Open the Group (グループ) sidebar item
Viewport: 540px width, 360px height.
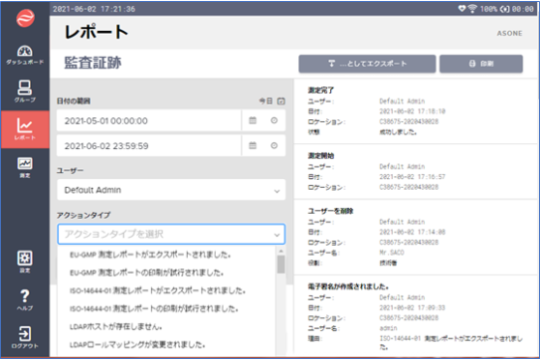(x=25, y=91)
